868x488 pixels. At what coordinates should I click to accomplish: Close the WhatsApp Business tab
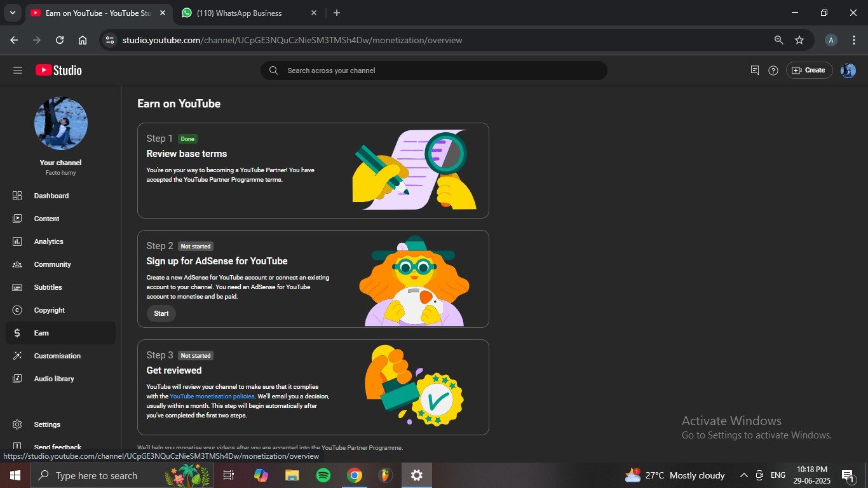(314, 13)
